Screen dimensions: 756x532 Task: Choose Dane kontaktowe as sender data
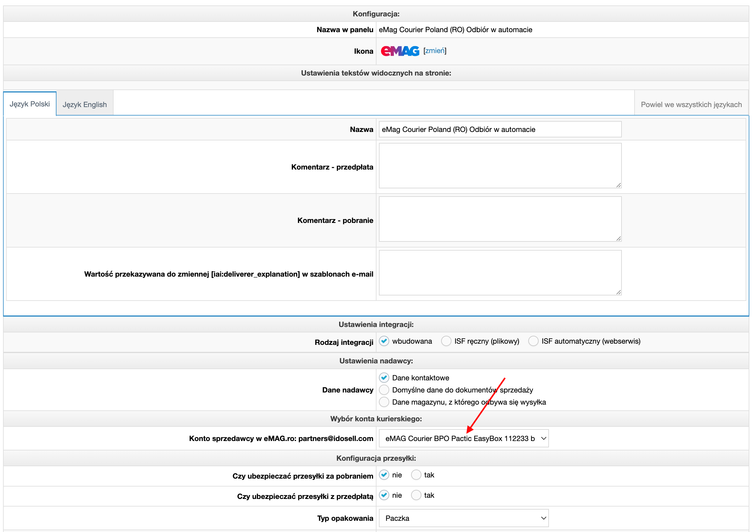[384, 378]
